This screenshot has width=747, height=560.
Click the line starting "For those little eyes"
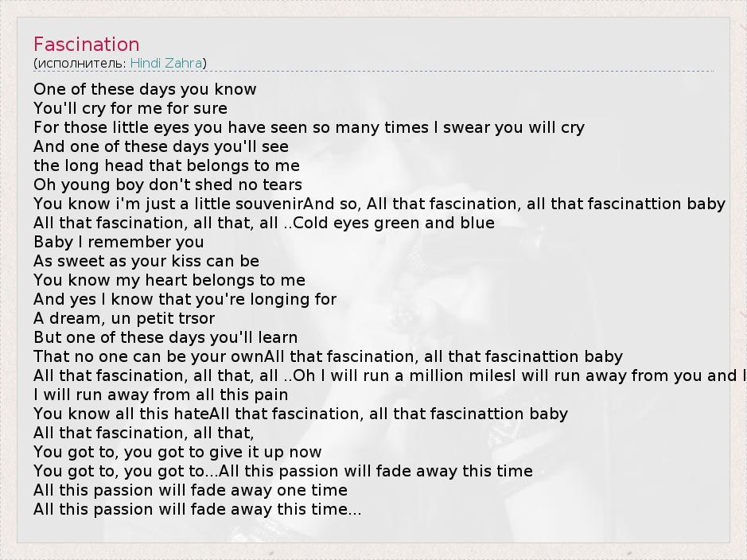pos(309,127)
